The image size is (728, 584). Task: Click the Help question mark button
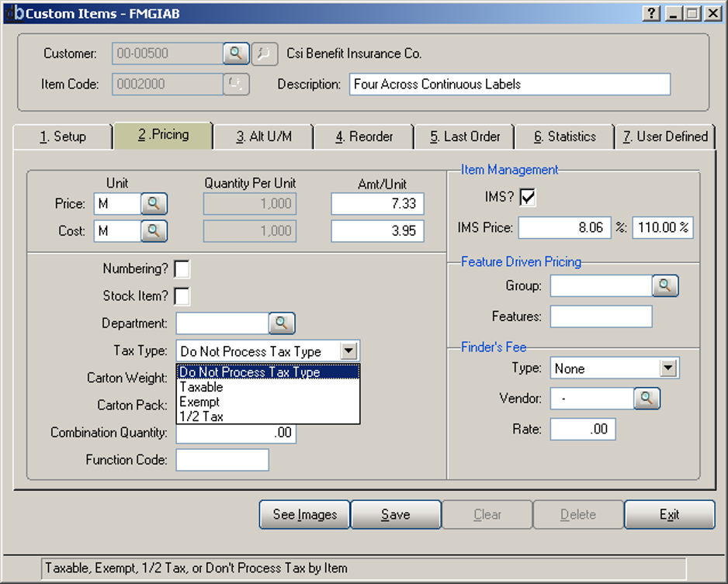(x=651, y=13)
